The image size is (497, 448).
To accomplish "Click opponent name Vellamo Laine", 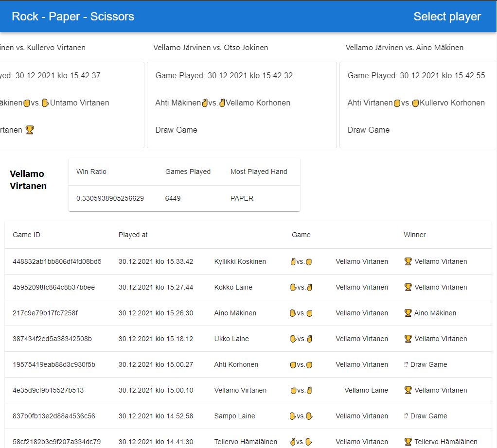I will [366, 390].
